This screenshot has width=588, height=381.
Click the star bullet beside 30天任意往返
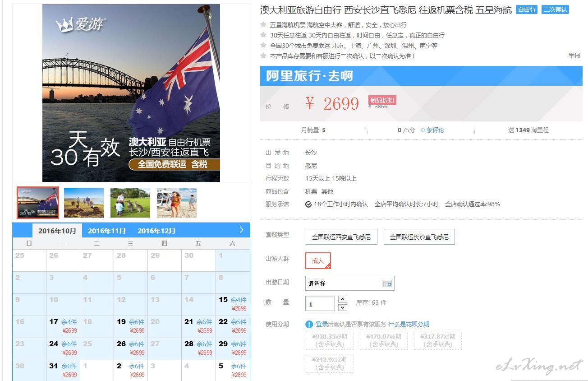coord(263,35)
